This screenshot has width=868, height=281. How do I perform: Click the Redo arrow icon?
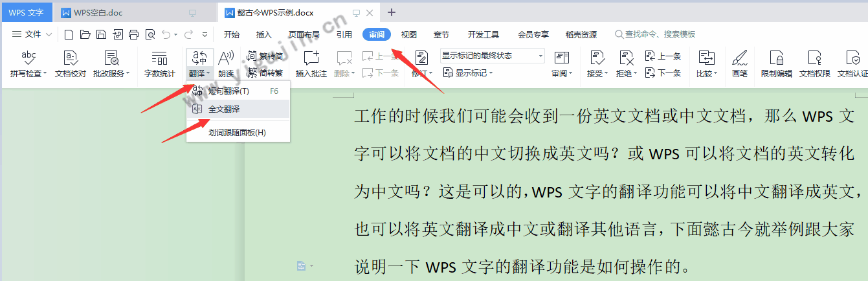188,34
